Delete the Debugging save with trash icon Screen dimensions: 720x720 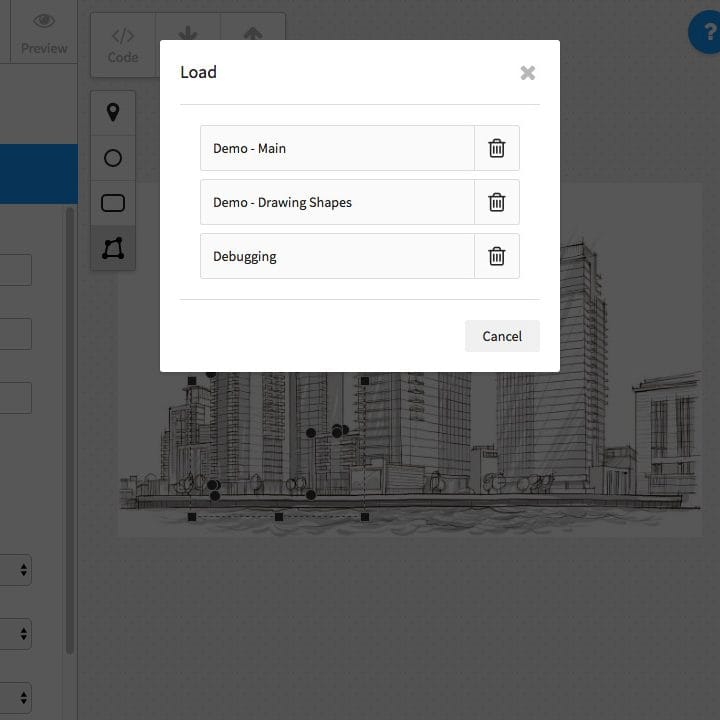(496, 256)
